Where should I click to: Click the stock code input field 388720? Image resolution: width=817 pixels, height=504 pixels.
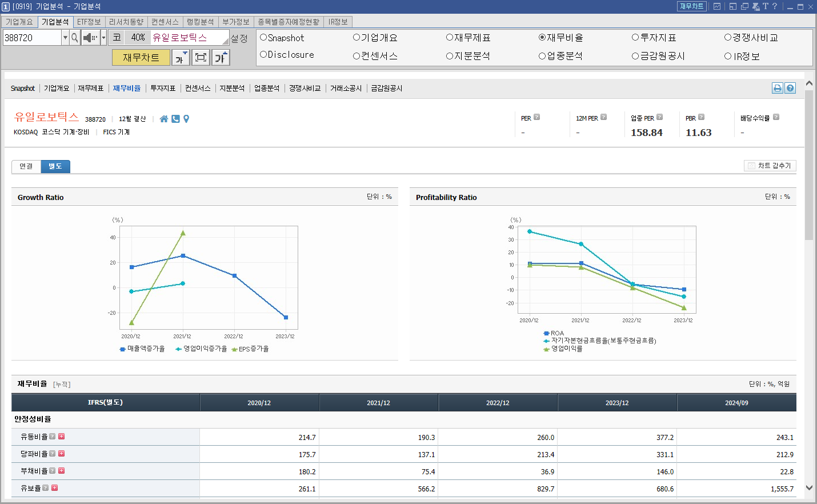pos(32,38)
